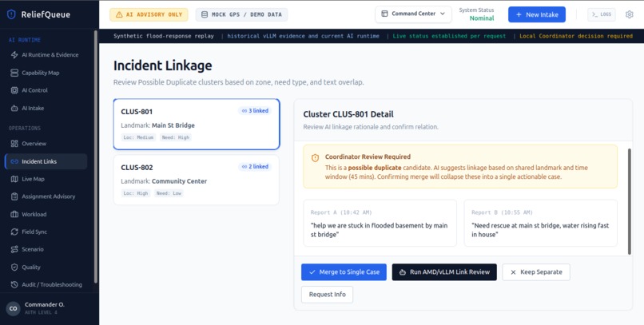Viewport: 644px width, 325px height.
Task: Click the Incident Links chain icon
Action: (14, 161)
